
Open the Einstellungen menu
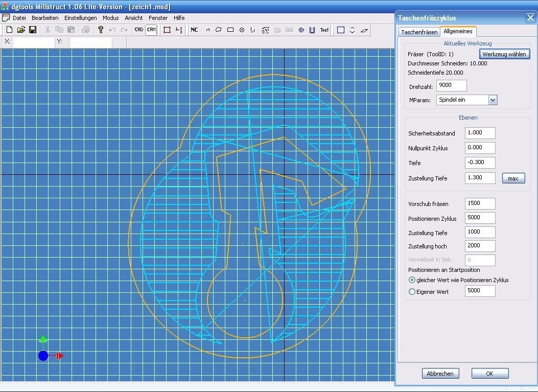click(x=80, y=18)
